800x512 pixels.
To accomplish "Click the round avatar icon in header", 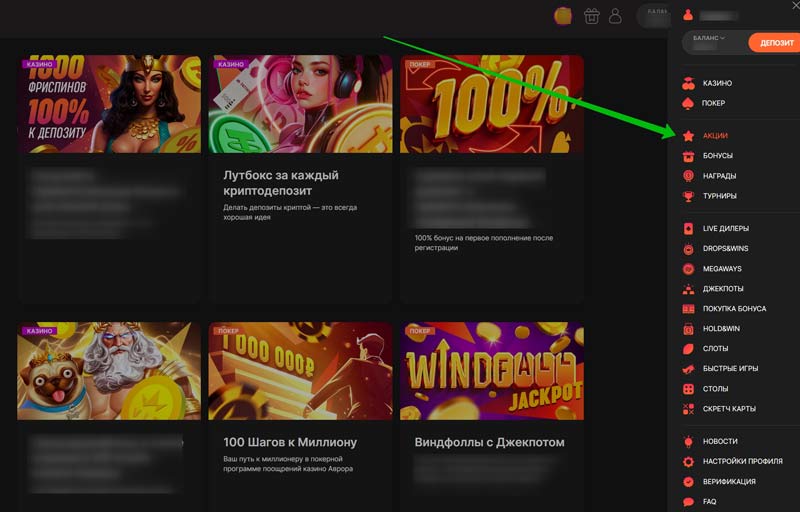I will click(563, 16).
